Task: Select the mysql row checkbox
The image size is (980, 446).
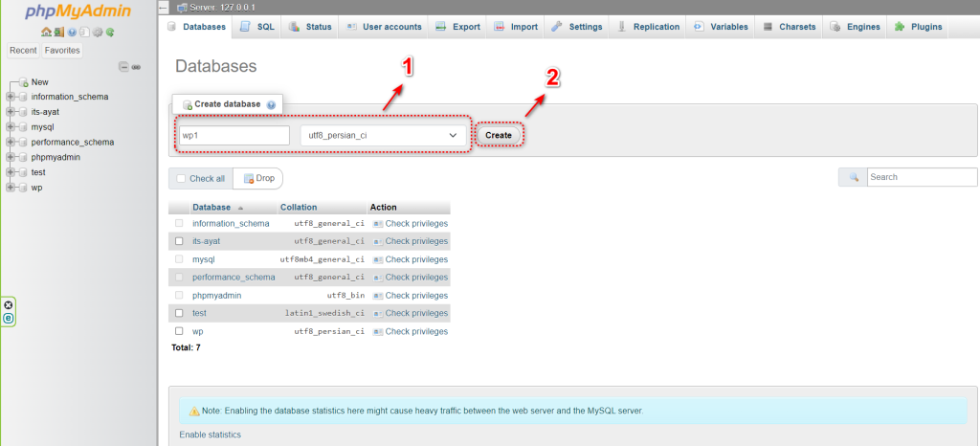Action: click(179, 258)
